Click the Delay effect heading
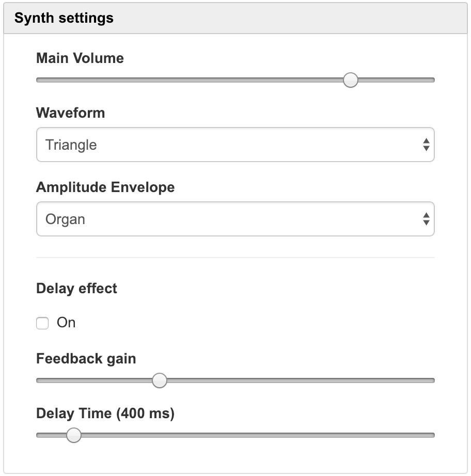Image resolution: width=471 pixels, height=476 pixels. tap(76, 288)
